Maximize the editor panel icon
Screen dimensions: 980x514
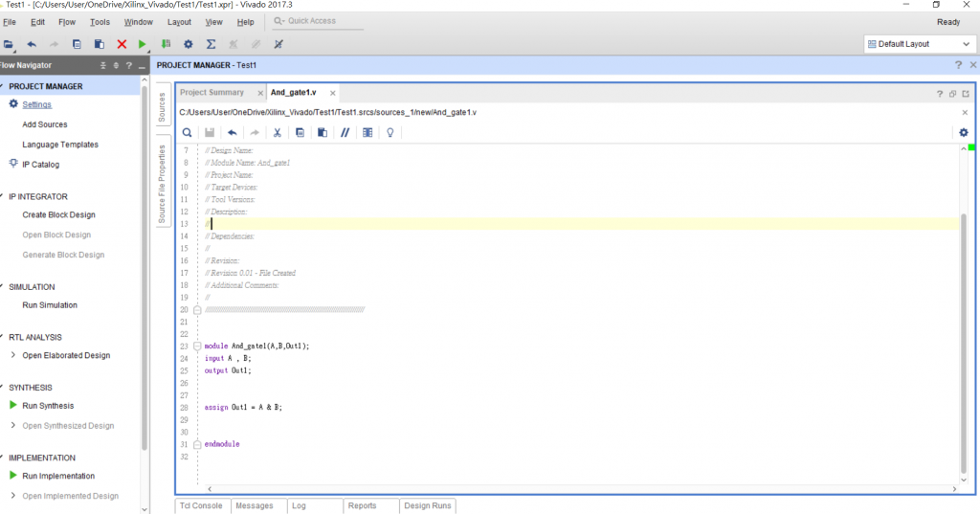pos(966,94)
